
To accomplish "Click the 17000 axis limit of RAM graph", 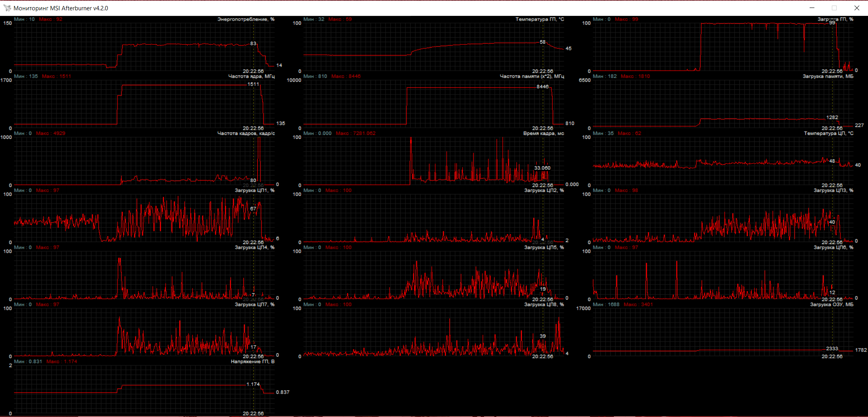I will [x=583, y=309].
